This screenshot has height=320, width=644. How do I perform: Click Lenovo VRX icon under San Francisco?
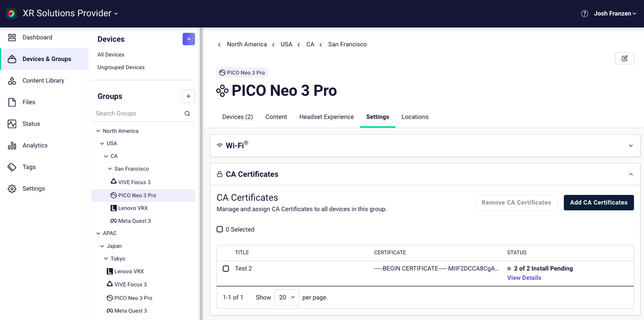coord(113,208)
